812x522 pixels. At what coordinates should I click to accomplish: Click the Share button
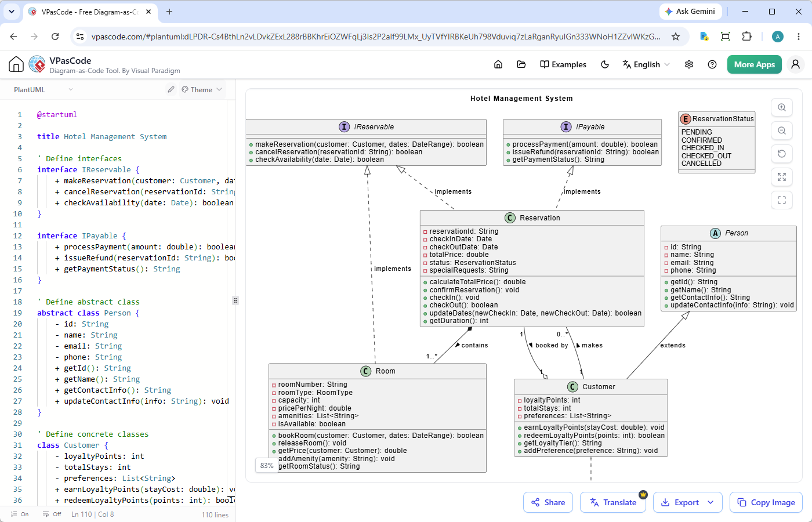point(548,502)
